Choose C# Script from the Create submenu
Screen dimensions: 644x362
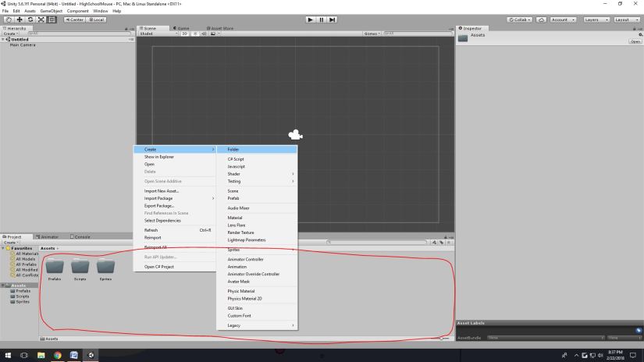(236, 159)
